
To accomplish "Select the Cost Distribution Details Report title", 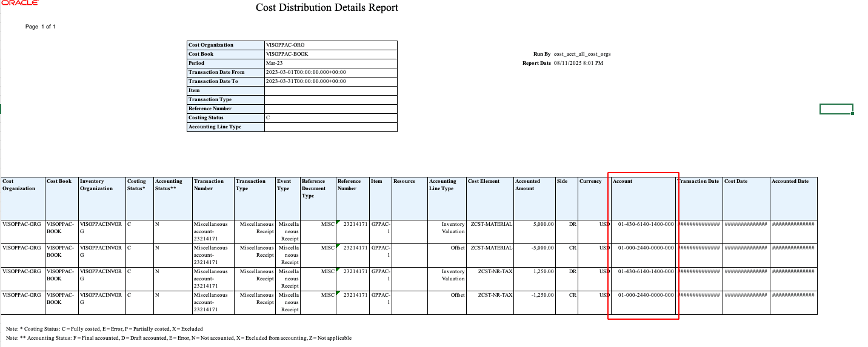I will [x=327, y=8].
